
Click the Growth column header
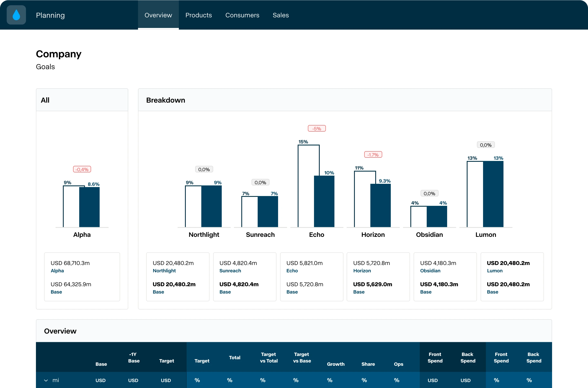click(x=336, y=364)
